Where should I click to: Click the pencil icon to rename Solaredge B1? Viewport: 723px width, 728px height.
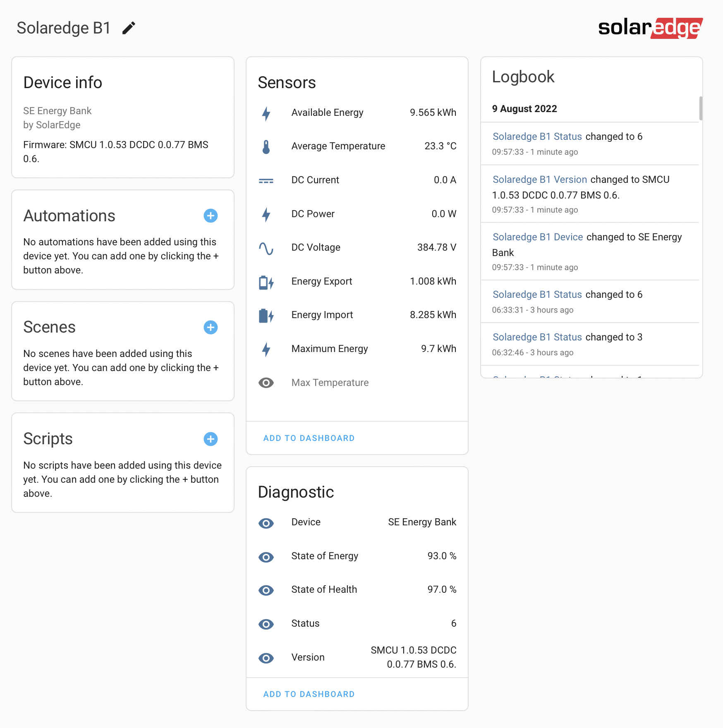tap(128, 27)
